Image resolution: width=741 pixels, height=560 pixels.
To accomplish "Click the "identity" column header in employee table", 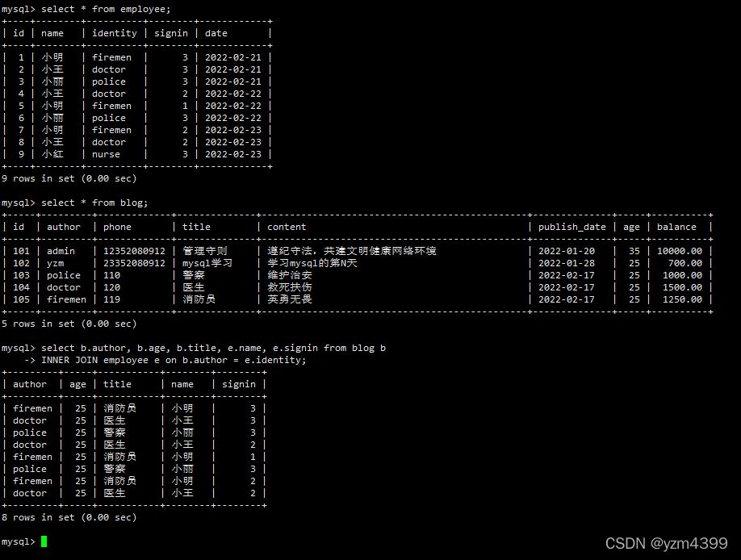I will pos(114,33).
